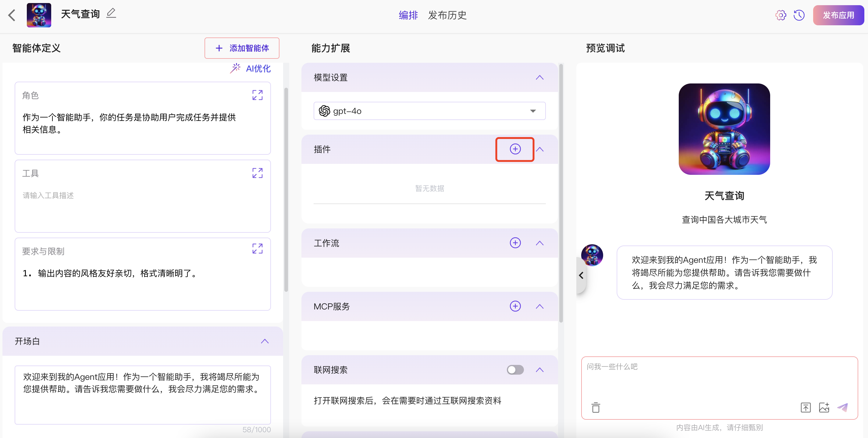This screenshot has height=438, width=868.
Task: Open settings gear icon in header
Action: click(781, 15)
